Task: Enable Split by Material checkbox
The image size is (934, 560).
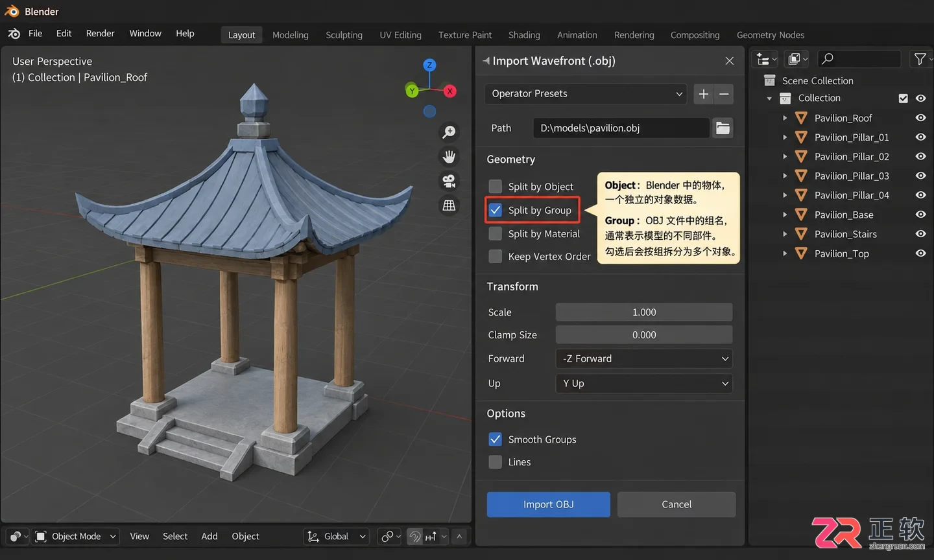Action: [x=496, y=233]
